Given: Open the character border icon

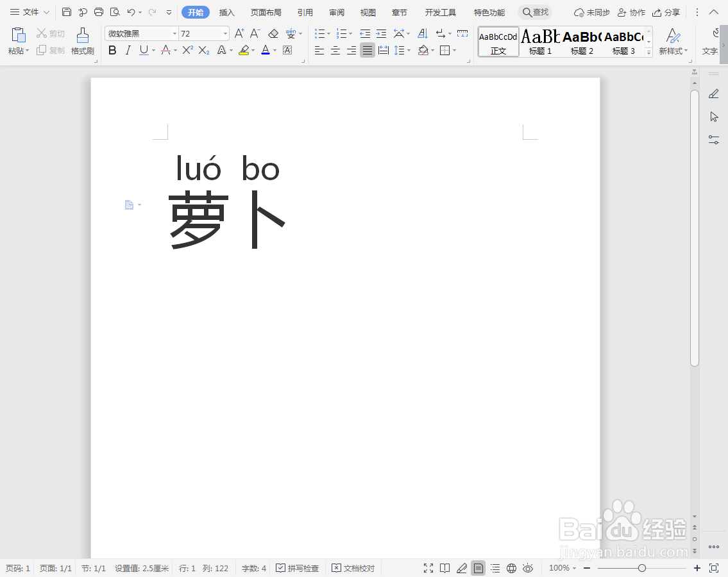Looking at the screenshot, I should (287, 50).
